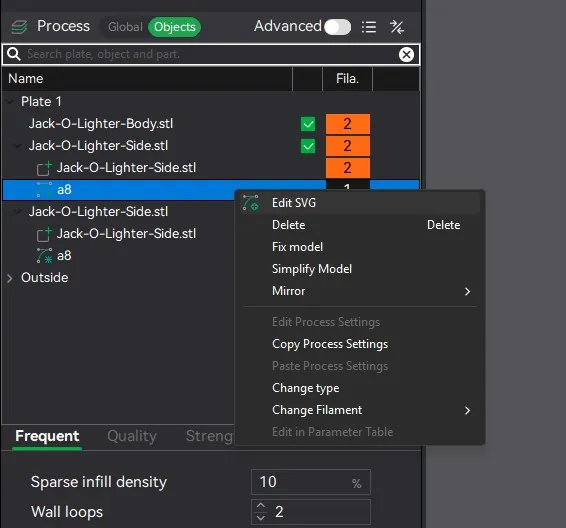Click the compare presets icon
Screen dimensions: 566x528
397,27
